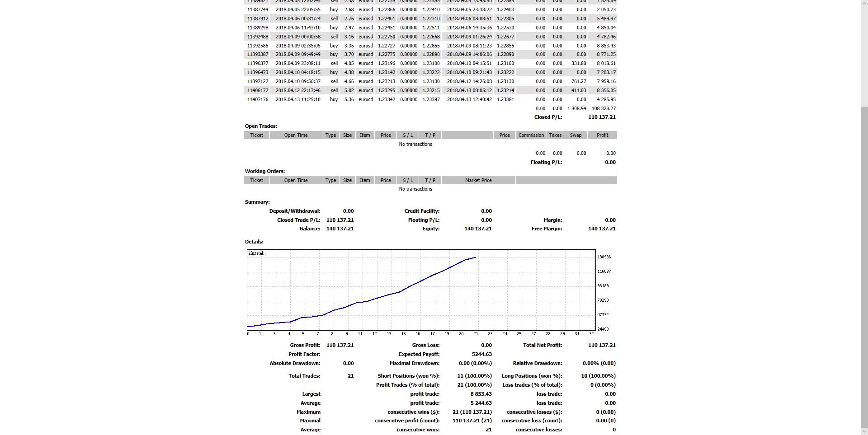Select ticket number 11397127
Image resolution: width=868 pixels, height=435 pixels.
tap(258, 81)
